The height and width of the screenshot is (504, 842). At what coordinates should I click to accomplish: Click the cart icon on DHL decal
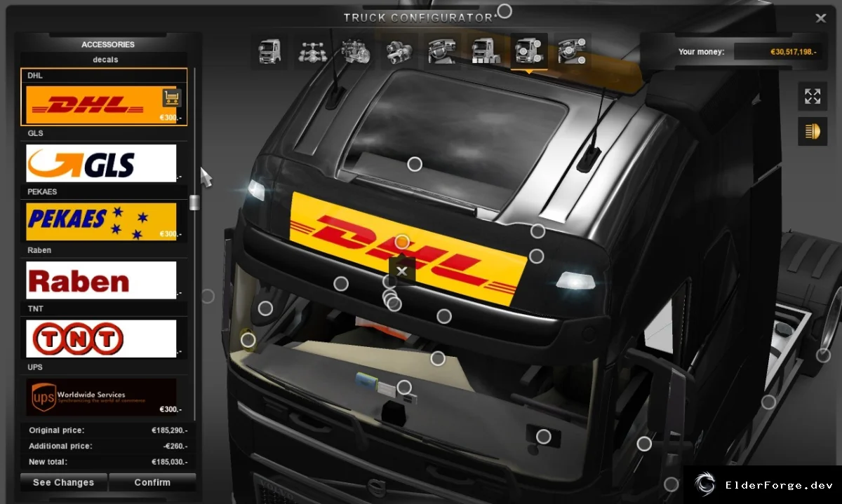click(x=172, y=97)
